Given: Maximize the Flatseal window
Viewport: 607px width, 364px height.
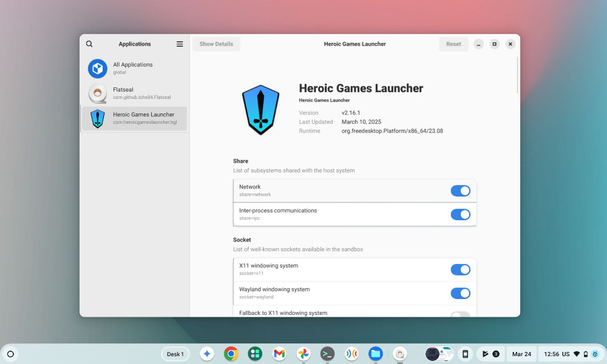Looking at the screenshot, I should pyautogui.click(x=494, y=44).
